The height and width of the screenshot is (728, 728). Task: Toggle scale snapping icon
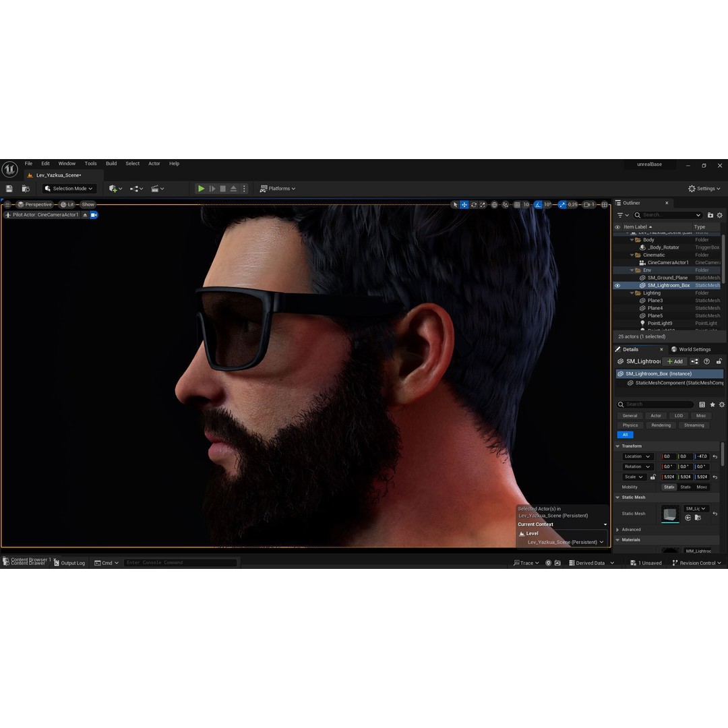(x=562, y=205)
